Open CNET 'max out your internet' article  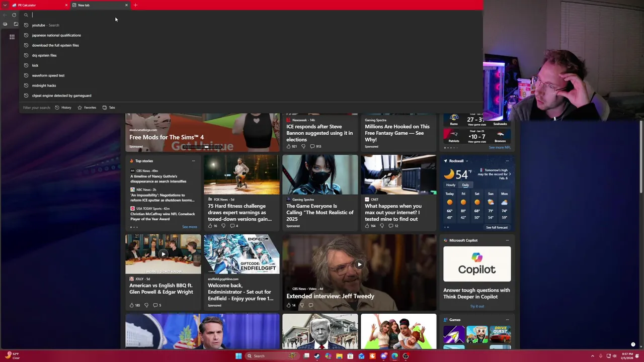coord(393,212)
